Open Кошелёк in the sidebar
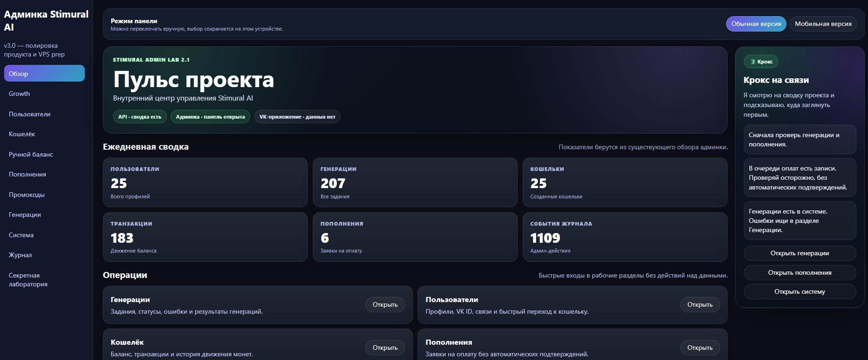This screenshot has width=868, height=360. click(44, 134)
